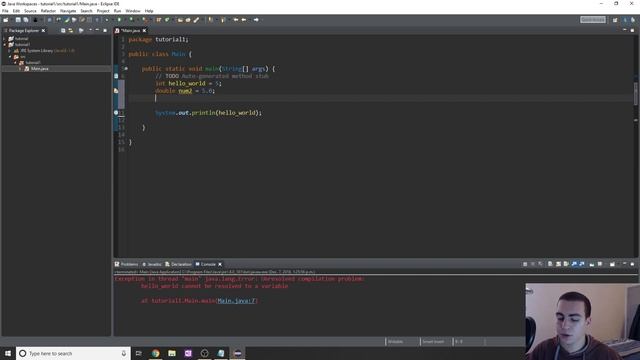Screen dimensions: 640x360
Task: Click the Save All toolbar icon
Action: [x=26, y=20]
